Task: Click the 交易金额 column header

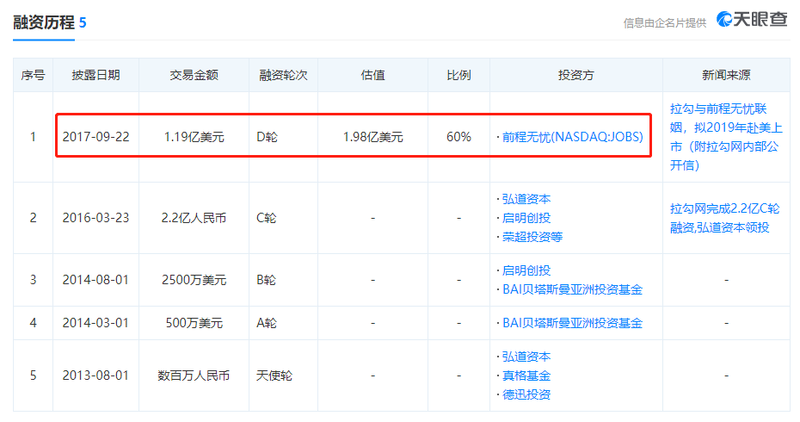Action: 194,75
